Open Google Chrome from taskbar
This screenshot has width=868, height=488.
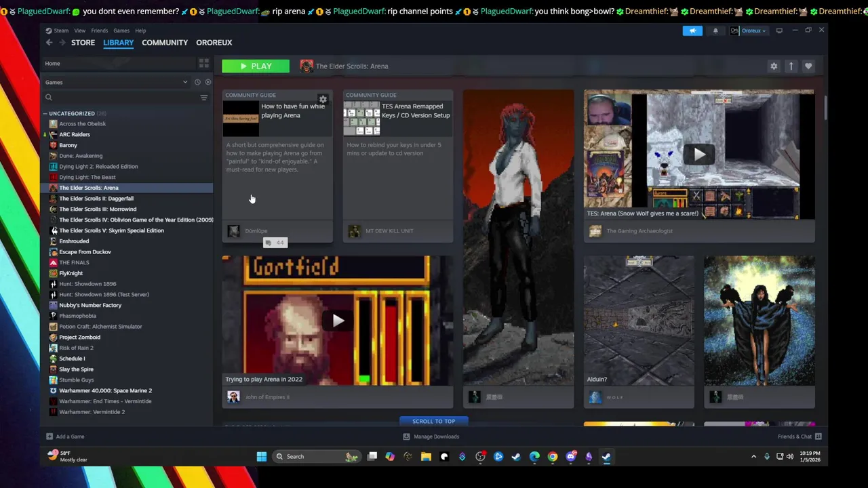(x=553, y=456)
